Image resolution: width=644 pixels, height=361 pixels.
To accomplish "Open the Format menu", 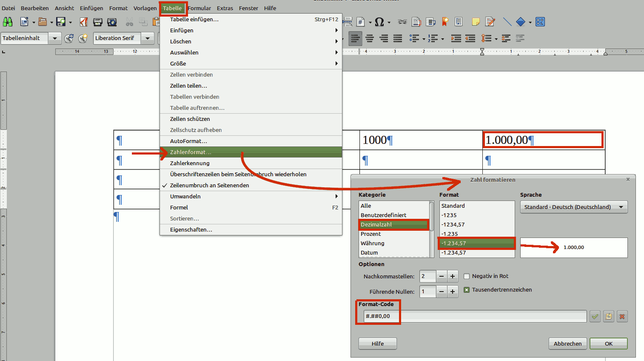I will click(118, 8).
